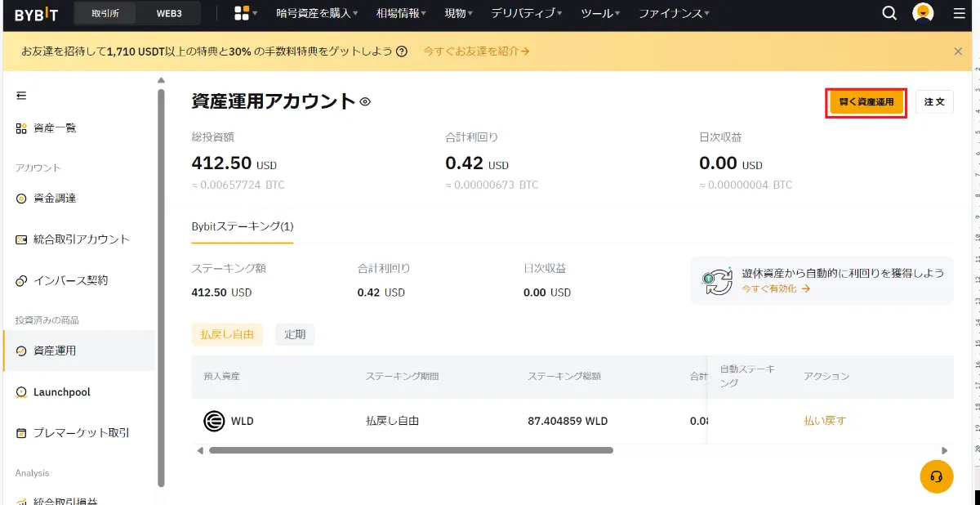Open the user profile avatar
This screenshot has width=980, height=505.
[923, 13]
